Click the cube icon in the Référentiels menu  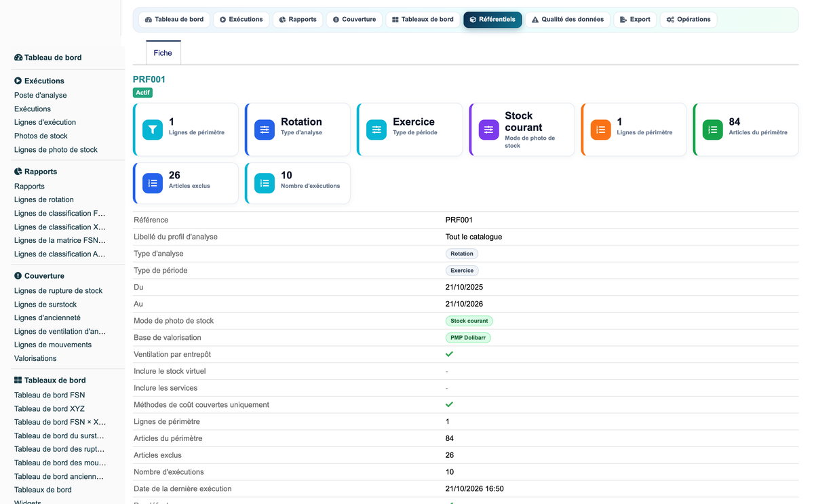[x=473, y=20]
